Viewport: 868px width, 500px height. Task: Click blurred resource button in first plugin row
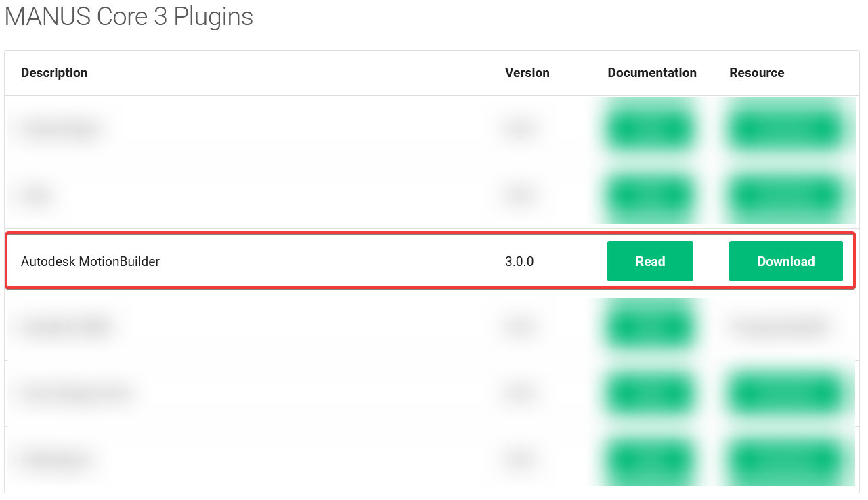coord(785,129)
